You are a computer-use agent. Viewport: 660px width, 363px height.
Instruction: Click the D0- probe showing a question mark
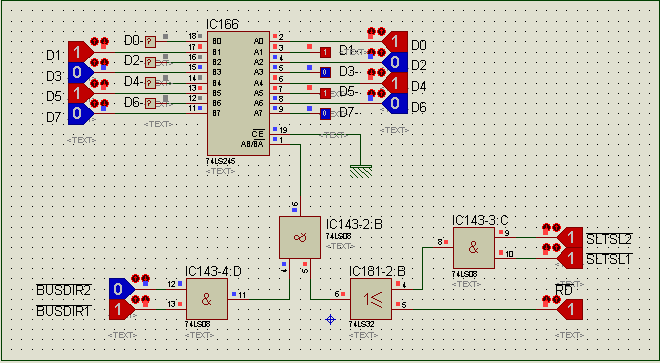pos(150,42)
